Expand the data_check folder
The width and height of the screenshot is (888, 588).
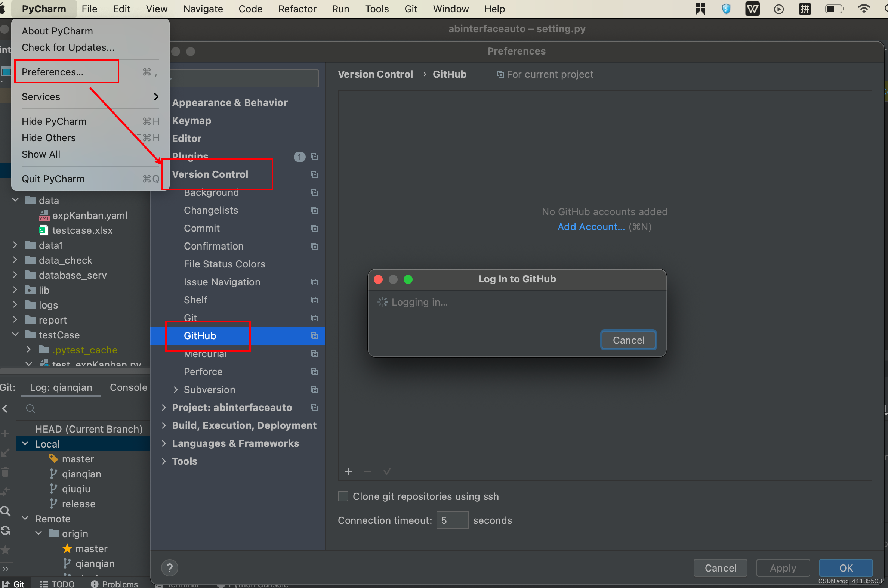[x=15, y=260]
